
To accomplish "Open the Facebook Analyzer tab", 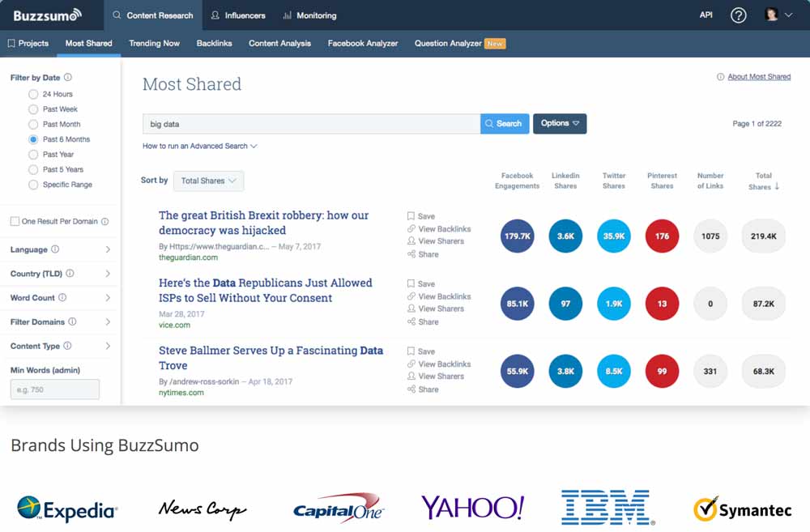I will pyautogui.click(x=363, y=44).
